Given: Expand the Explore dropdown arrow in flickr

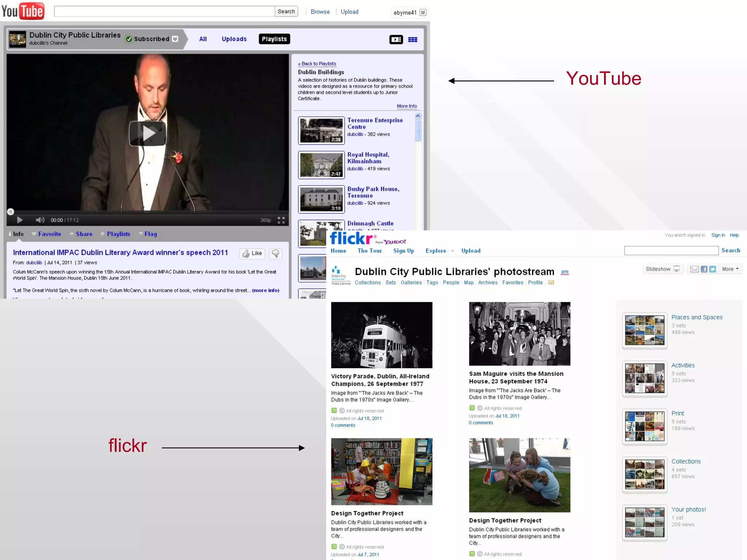Looking at the screenshot, I should (452, 251).
